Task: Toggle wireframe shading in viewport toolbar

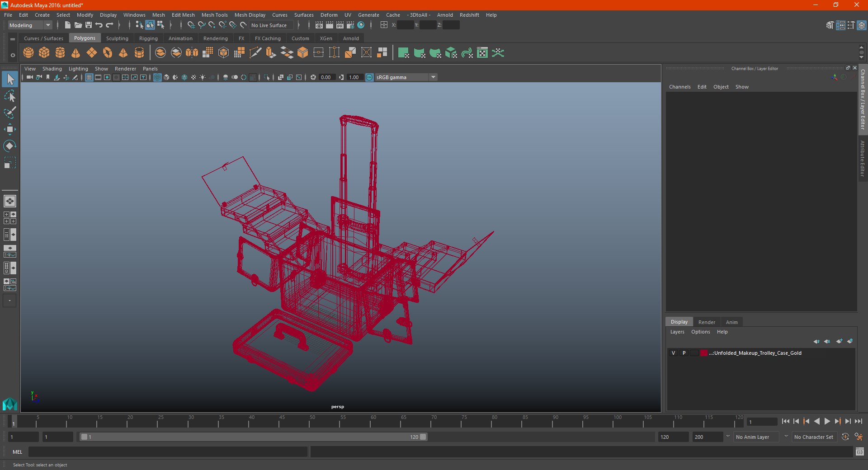Action: click(x=157, y=77)
